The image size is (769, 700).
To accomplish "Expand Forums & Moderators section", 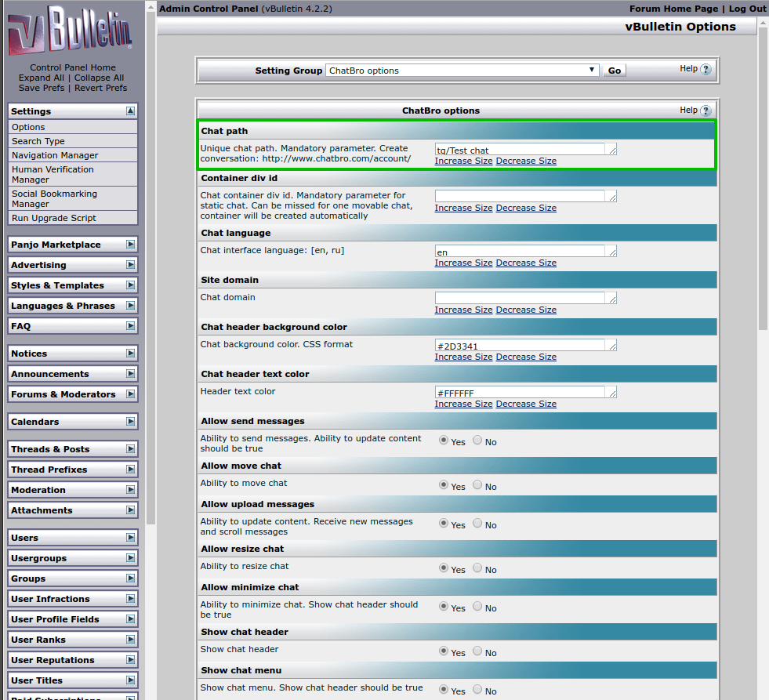I will coord(130,394).
